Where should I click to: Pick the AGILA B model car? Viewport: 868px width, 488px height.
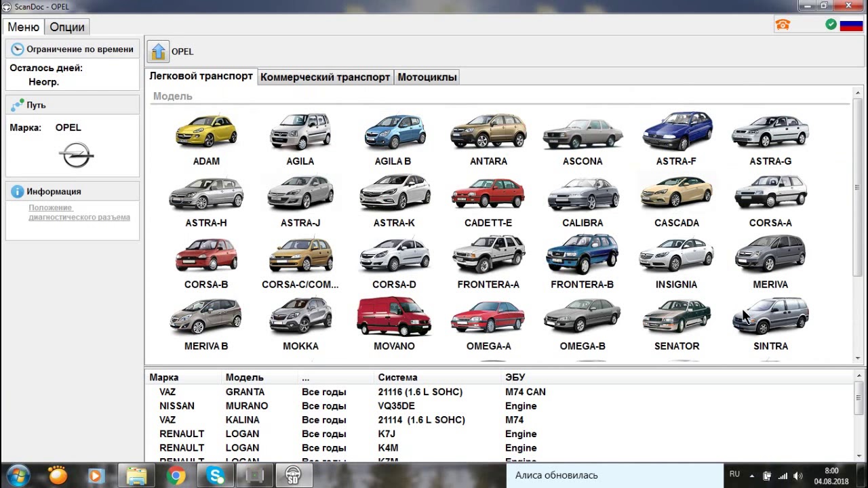(x=394, y=131)
